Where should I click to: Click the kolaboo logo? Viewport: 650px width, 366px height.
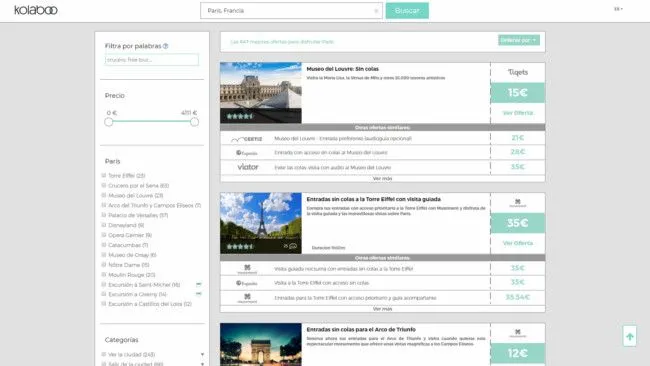[x=36, y=10]
